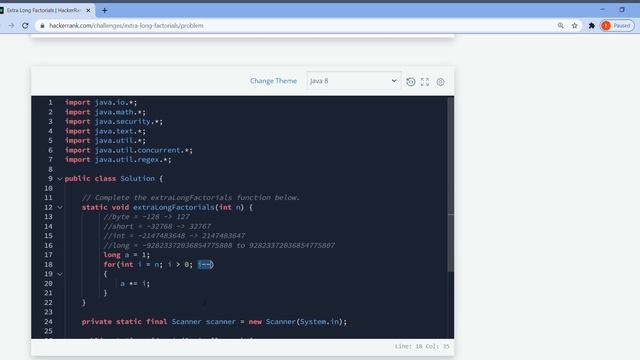The image size is (640, 360).
Task: Click the 'a *= i;' statement
Action: (x=135, y=284)
